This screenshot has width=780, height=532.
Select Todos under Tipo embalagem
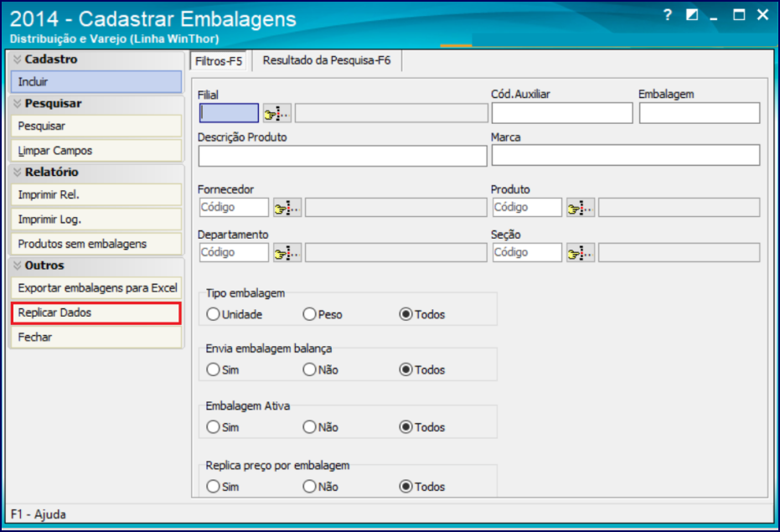pos(405,314)
